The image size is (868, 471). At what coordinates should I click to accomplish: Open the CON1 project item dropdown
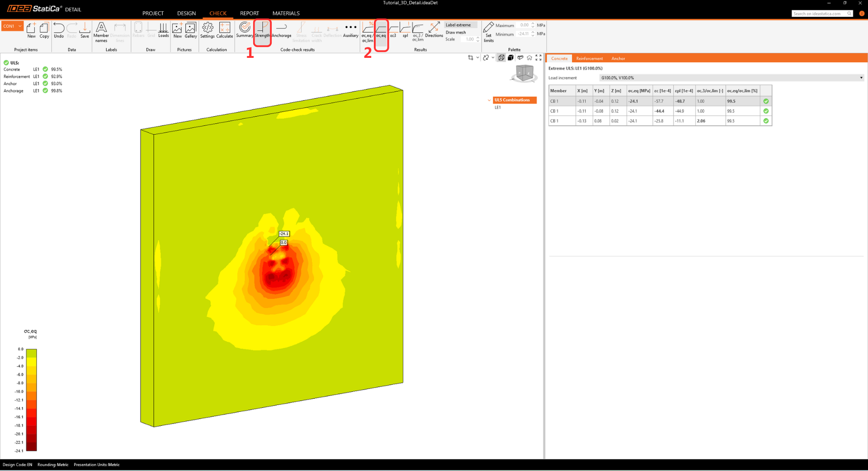(12, 26)
